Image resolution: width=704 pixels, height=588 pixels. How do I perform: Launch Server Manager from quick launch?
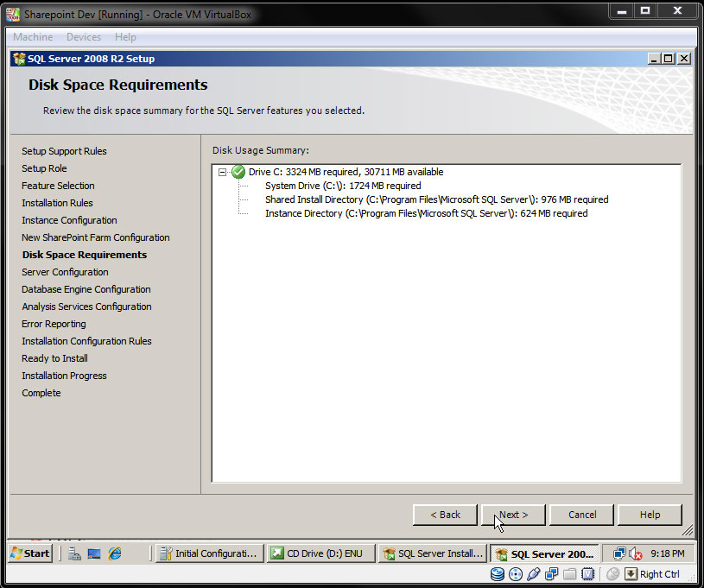coord(74,553)
